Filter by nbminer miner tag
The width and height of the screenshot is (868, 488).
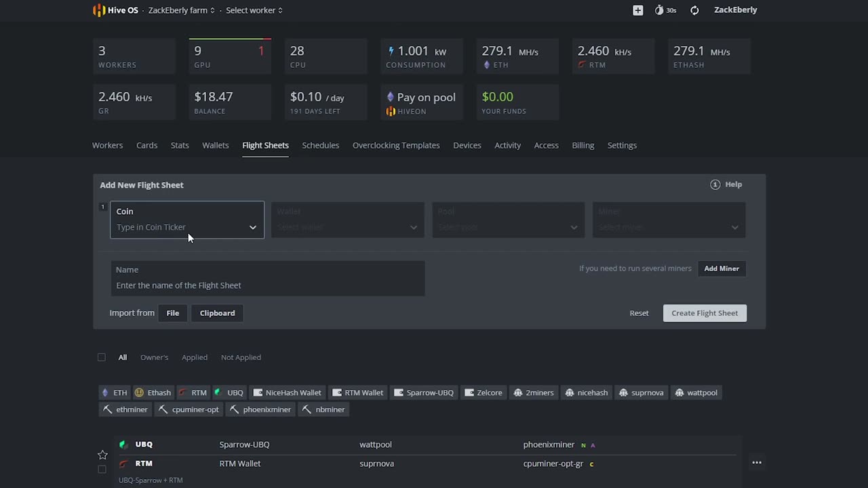(x=323, y=409)
